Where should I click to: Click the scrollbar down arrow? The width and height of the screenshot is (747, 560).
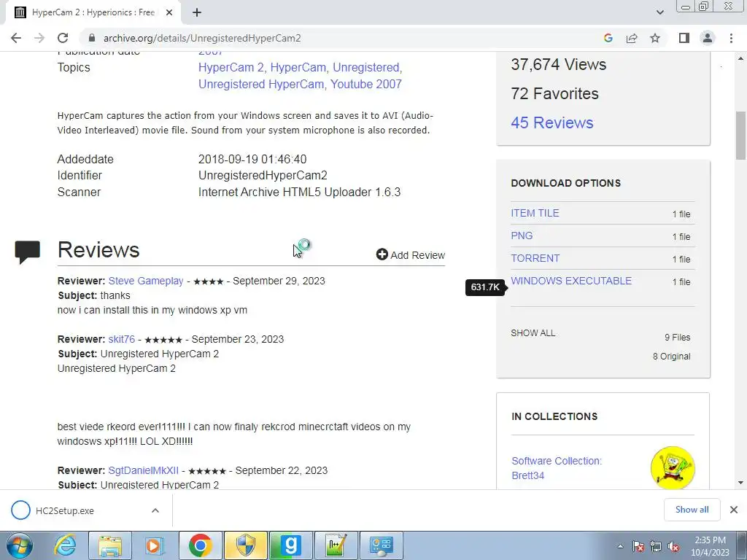click(x=740, y=483)
